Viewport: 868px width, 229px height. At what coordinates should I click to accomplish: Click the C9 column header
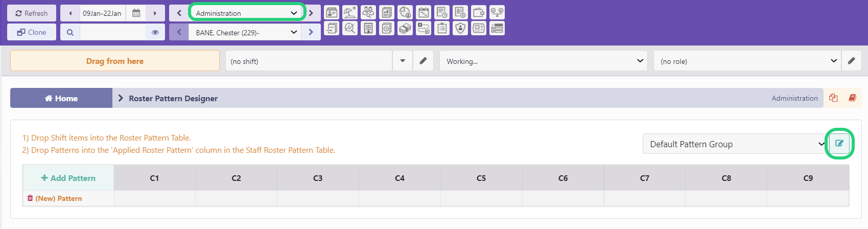click(808, 178)
